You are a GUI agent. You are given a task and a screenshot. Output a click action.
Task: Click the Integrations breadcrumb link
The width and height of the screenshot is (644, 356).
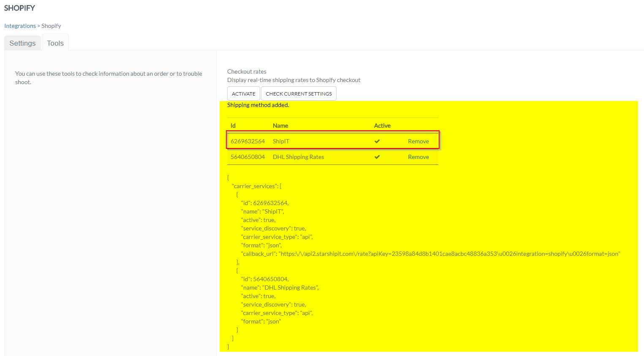(20, 26)
